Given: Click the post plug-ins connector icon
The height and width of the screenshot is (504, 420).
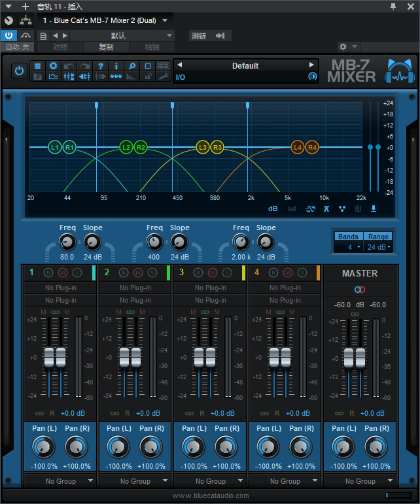Looking at the screenshot, I should pos(100,76).
